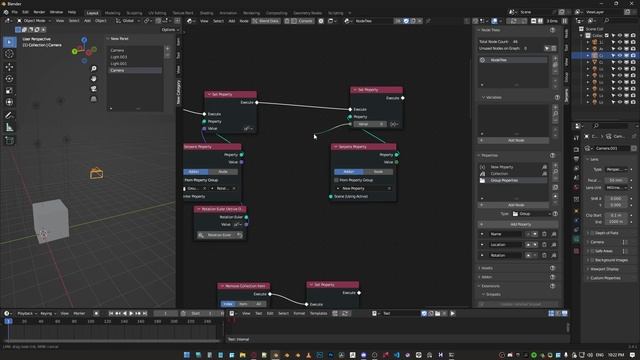
Task: Toggle the Depth of Field checkbox
Action: pos(592,233)
